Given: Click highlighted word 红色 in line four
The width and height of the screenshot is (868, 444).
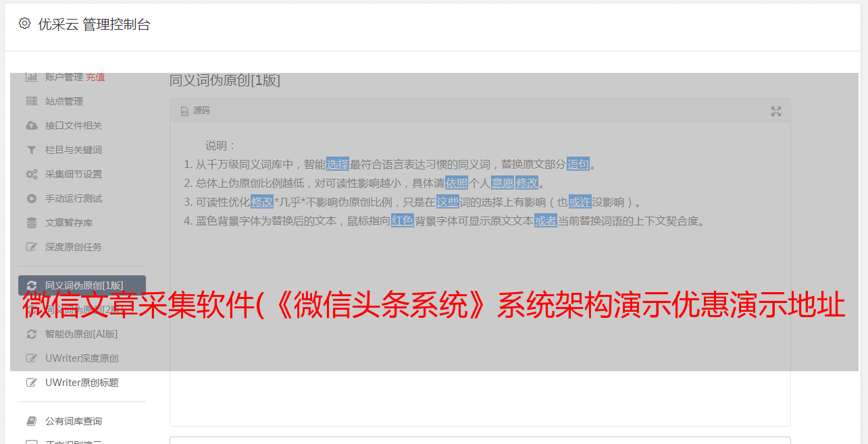Looking at the screenshot, I should coord(403,221).
